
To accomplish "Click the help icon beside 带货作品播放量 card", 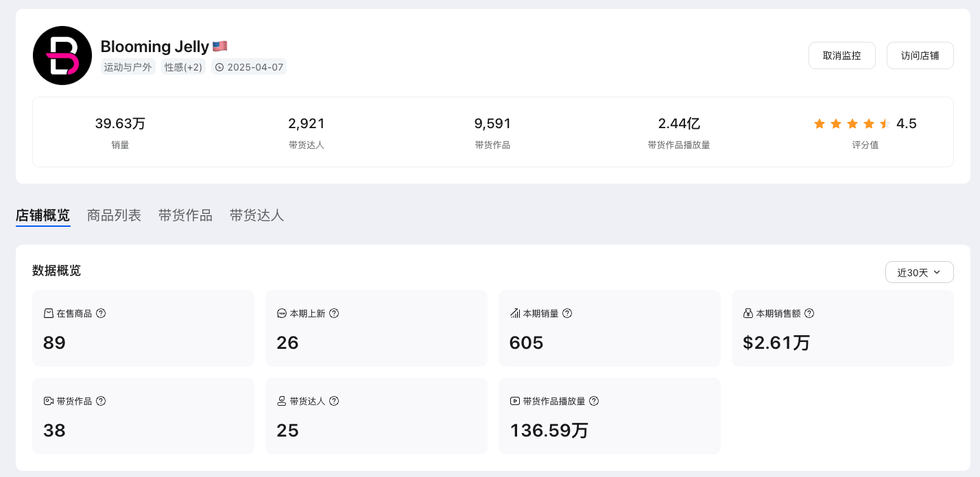I will click(594, 401).
